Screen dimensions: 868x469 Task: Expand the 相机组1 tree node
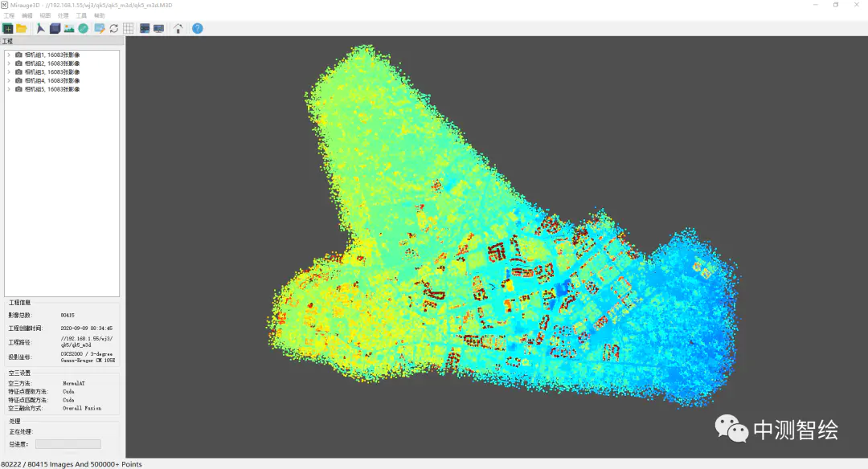coord(9,55)
